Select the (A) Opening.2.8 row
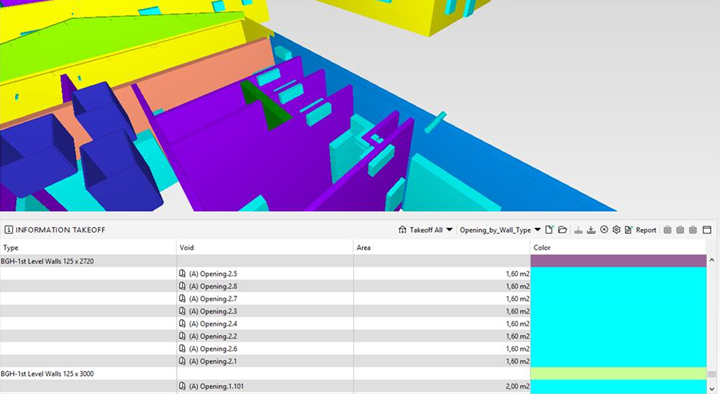This screenshot has height=394, width=720. (x=353, y=286)
